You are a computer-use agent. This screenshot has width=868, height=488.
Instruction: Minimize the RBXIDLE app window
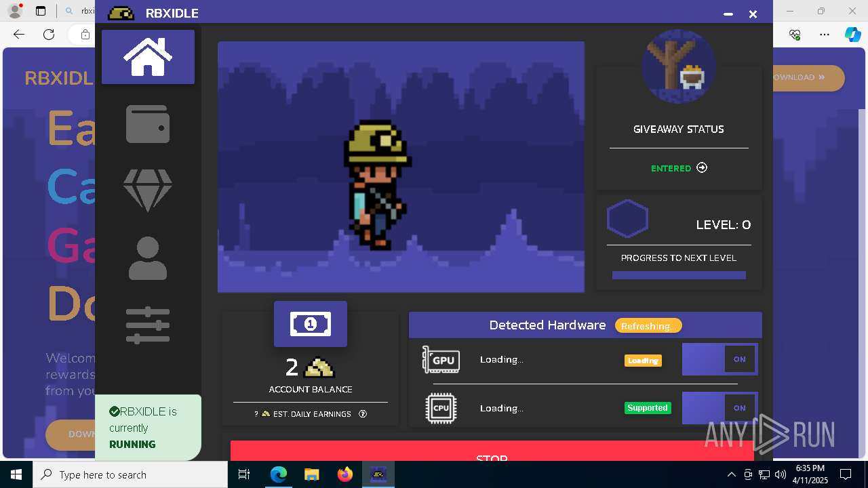point(728,14)
